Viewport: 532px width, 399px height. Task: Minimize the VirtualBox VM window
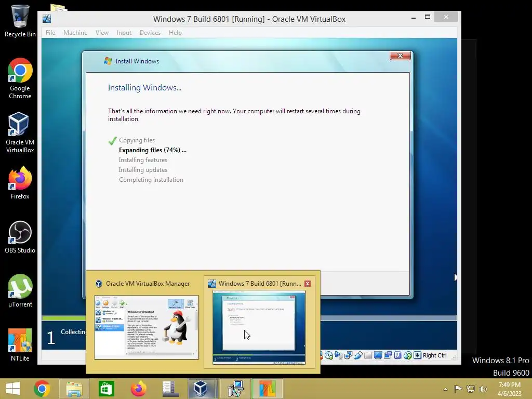[413, 17]
